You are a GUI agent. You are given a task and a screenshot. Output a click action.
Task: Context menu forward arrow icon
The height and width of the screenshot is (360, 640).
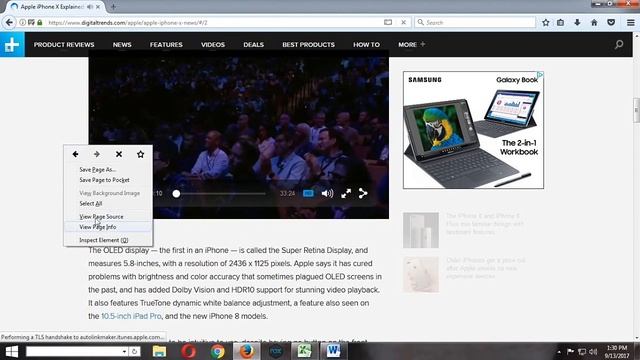97,154
